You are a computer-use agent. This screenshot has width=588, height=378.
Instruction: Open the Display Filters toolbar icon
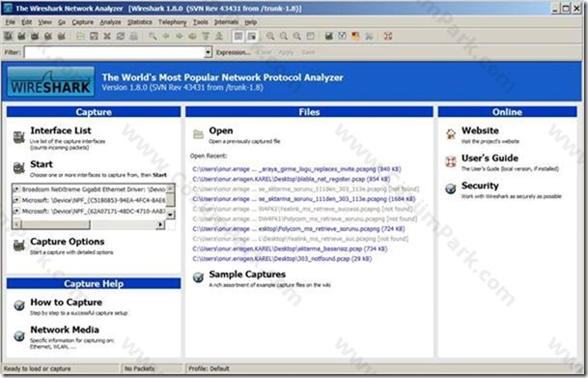click(x=342, y=36)
